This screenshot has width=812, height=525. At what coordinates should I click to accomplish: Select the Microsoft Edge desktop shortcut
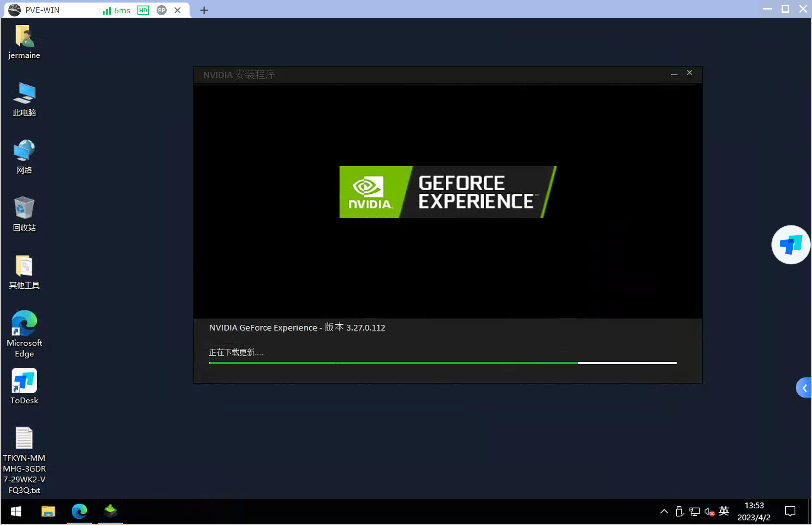pyautogui.click(x=24, y=334)
